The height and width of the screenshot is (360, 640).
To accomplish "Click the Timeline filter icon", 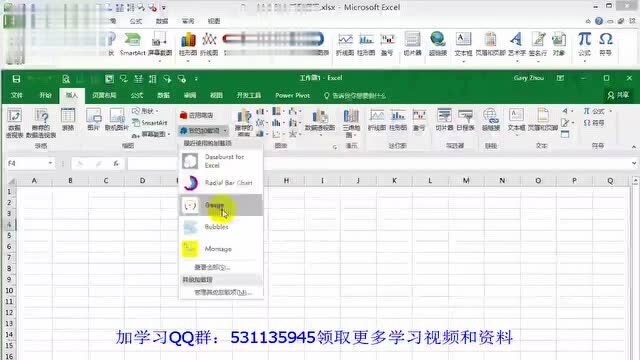I will (465, 119).
